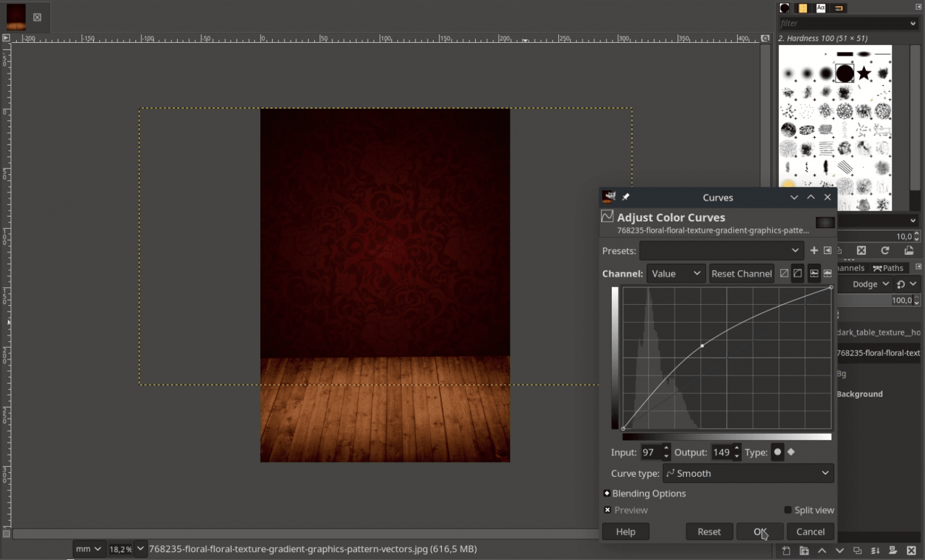Image resolution: width=925 pixels, height=560 pixels.
Task: Create a new layer group
Action: point(804,551)
